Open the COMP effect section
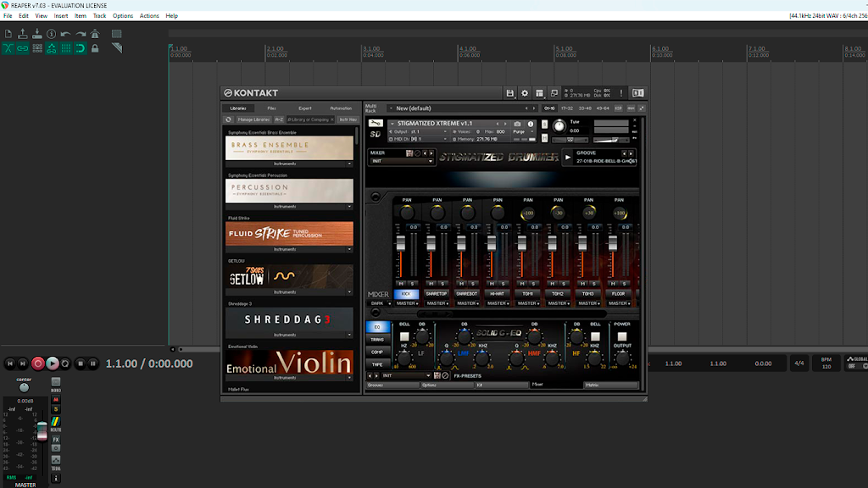Screen dimensions: 868x488 point(377,352)
